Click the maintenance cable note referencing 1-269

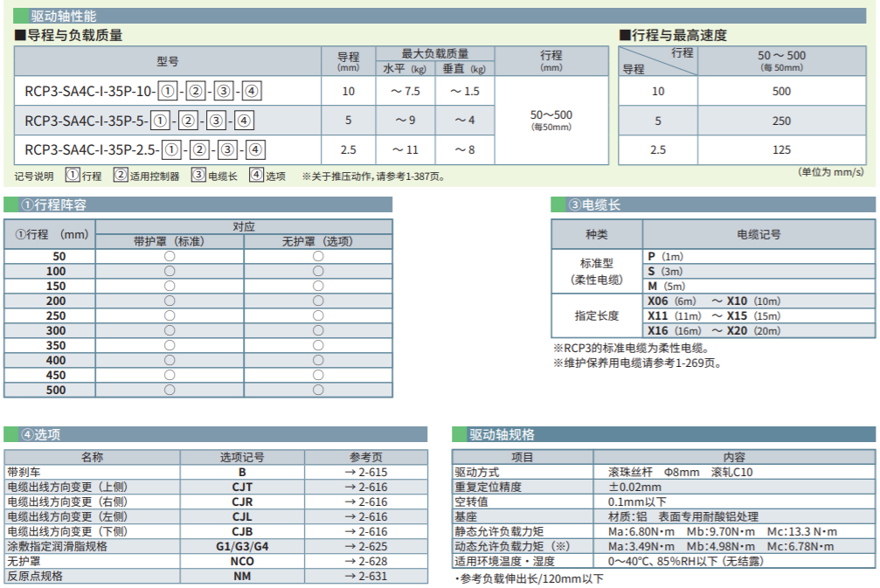pos(637,363)
